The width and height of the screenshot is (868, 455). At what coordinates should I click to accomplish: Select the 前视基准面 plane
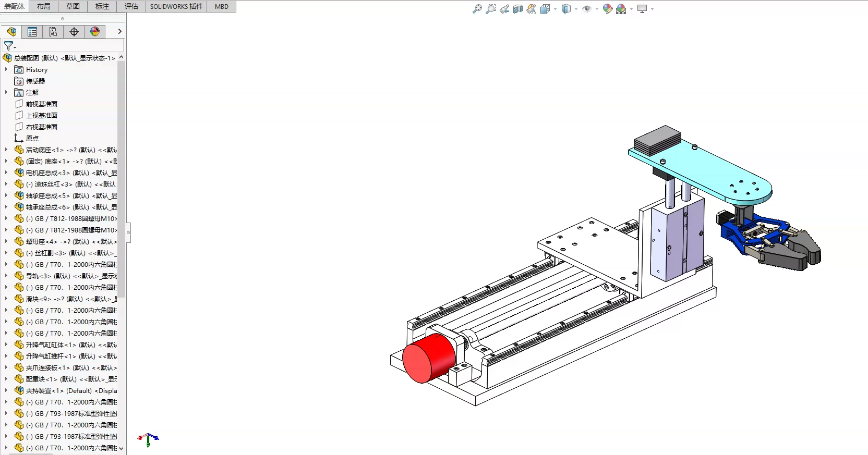click(x=41, y=104)
